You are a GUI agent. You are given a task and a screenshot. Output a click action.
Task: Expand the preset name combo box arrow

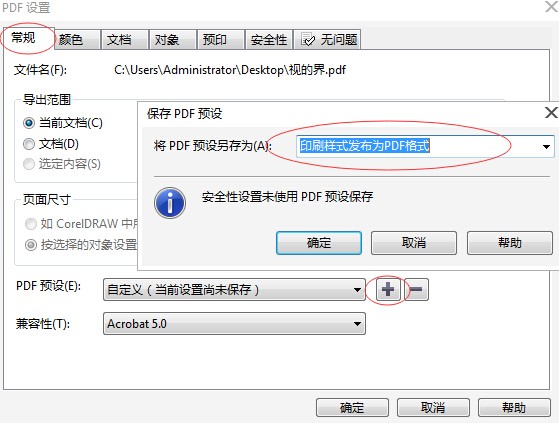click(x=546, y=146)
